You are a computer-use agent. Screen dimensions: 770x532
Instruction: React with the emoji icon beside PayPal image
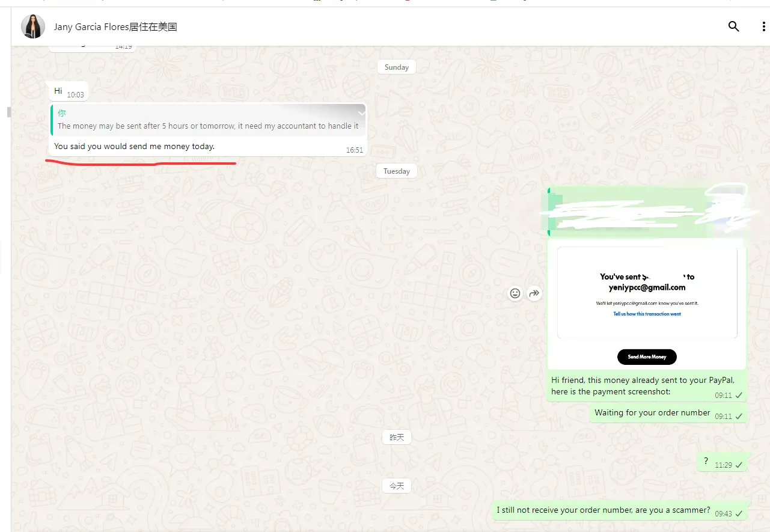pyautogui.click(x=515, y=293)
